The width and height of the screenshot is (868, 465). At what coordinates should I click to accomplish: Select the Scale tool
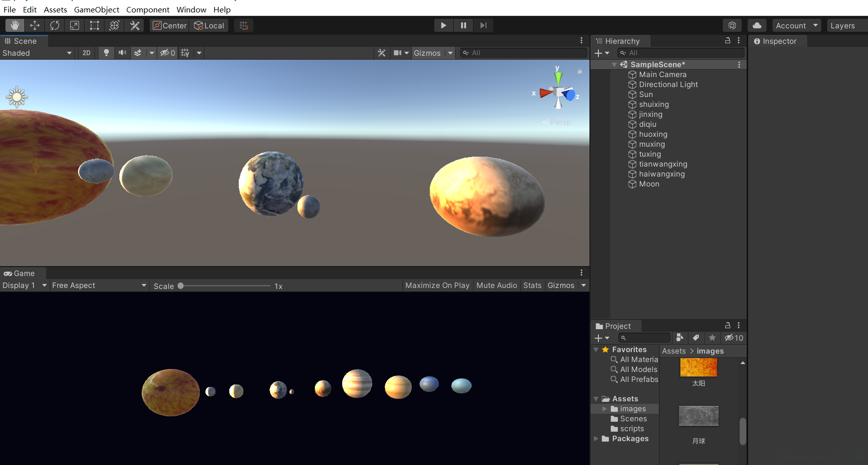click(75, 25)
